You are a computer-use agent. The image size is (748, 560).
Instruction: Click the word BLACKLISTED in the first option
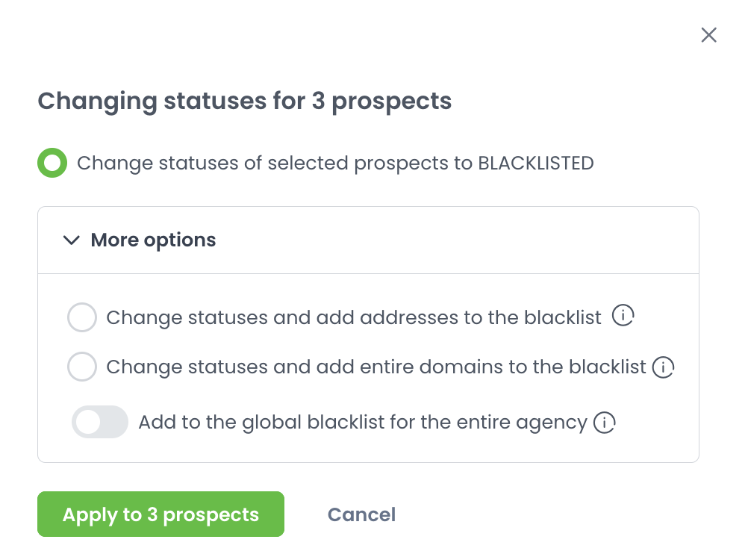coord(535,164)
